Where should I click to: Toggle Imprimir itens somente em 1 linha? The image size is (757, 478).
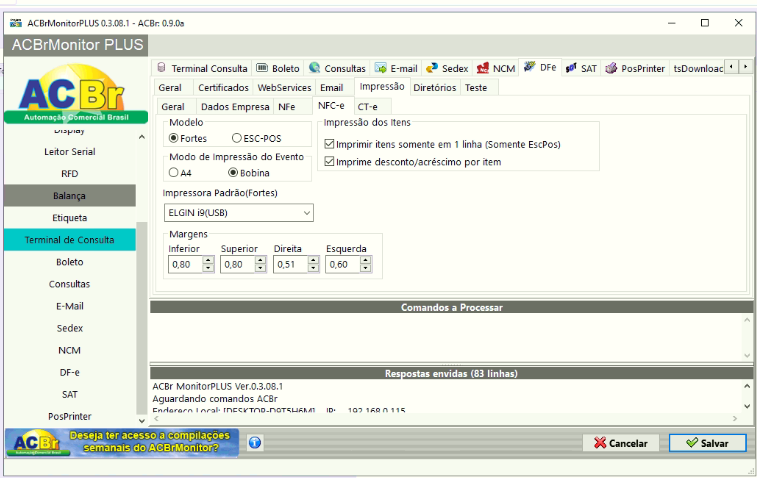tap(329, 144)
